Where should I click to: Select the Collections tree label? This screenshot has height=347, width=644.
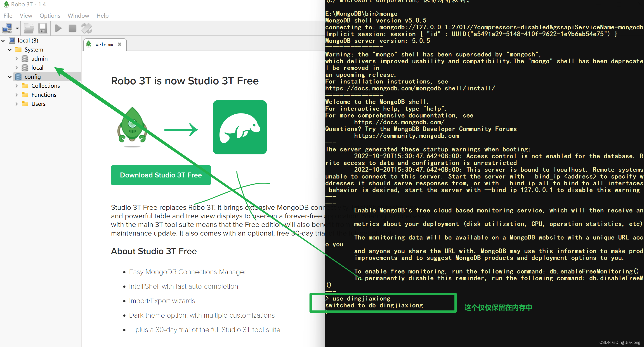pyautogui.click(x=46, y=86)
